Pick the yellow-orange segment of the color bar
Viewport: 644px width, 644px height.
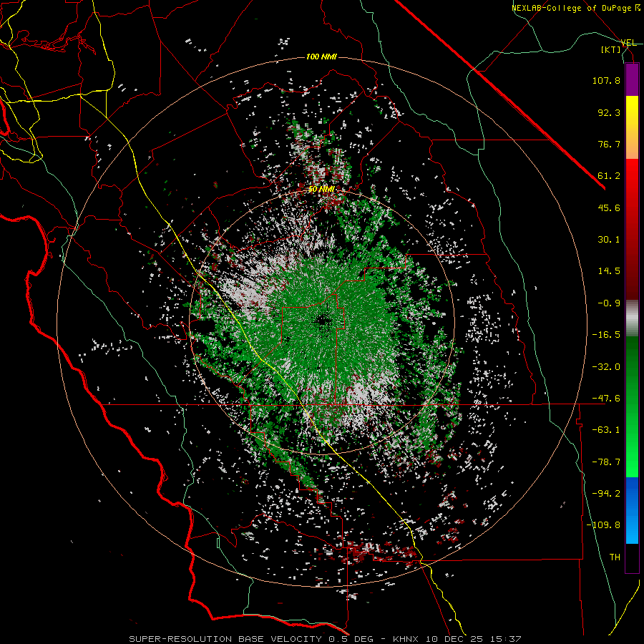tap(632, 127)
